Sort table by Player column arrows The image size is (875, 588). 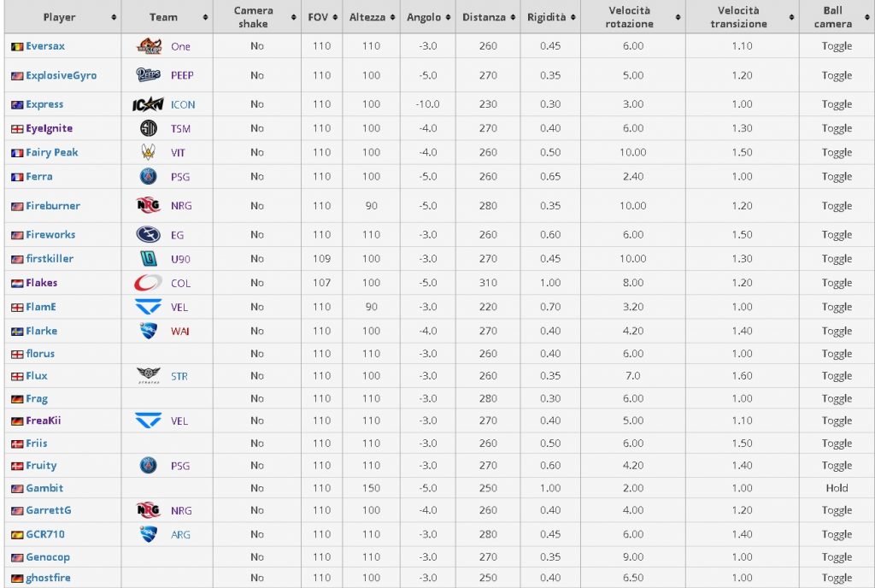[x=114, y=17]
